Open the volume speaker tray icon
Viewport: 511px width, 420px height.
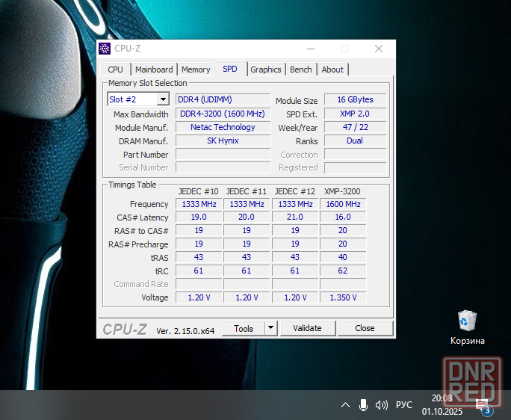tap(381, 404)
